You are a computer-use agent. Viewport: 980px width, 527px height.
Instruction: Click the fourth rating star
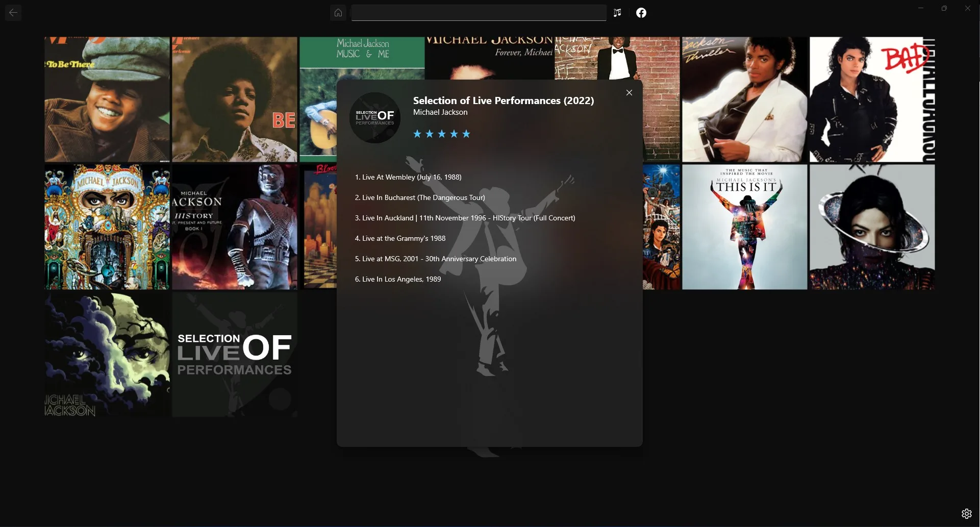(454, 134)
